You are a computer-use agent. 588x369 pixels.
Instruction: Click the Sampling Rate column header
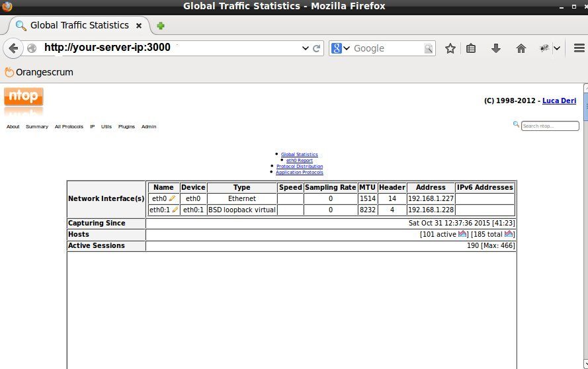point(330,187)
